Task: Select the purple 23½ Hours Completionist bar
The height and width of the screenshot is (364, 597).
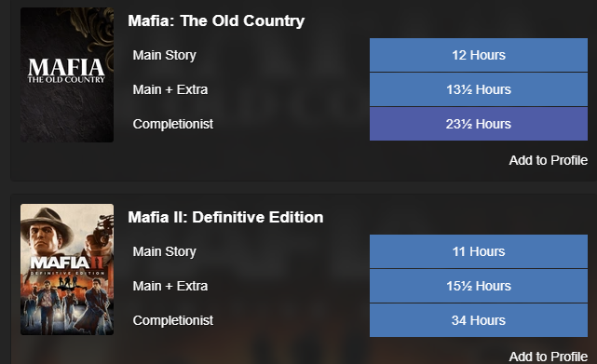Action: click(479, 124)
